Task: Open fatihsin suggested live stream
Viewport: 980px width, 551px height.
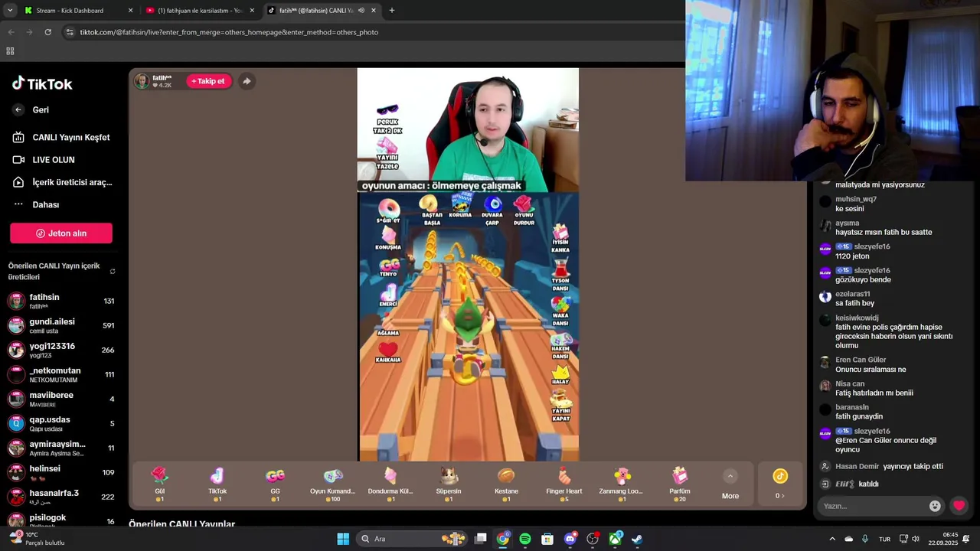Action: [x=61, y=301]
